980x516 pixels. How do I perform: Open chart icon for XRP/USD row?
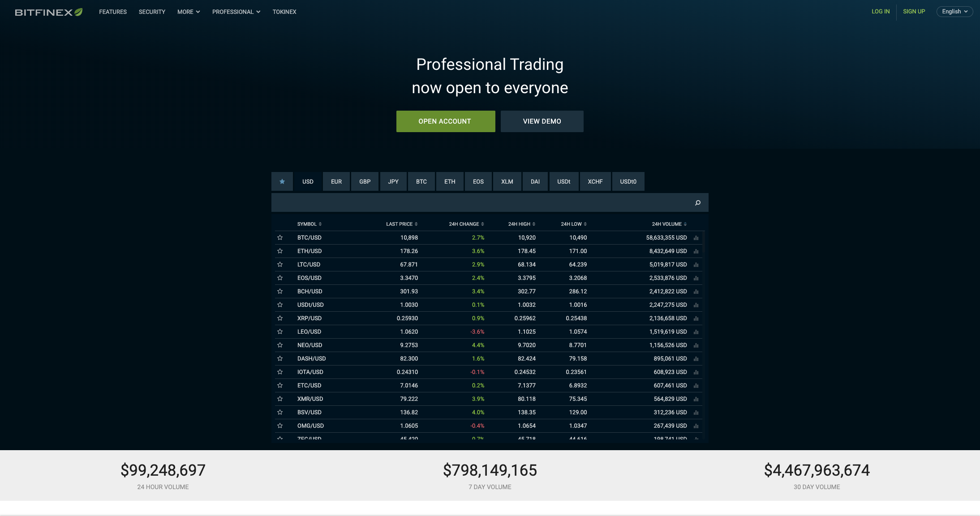(696, 318)
